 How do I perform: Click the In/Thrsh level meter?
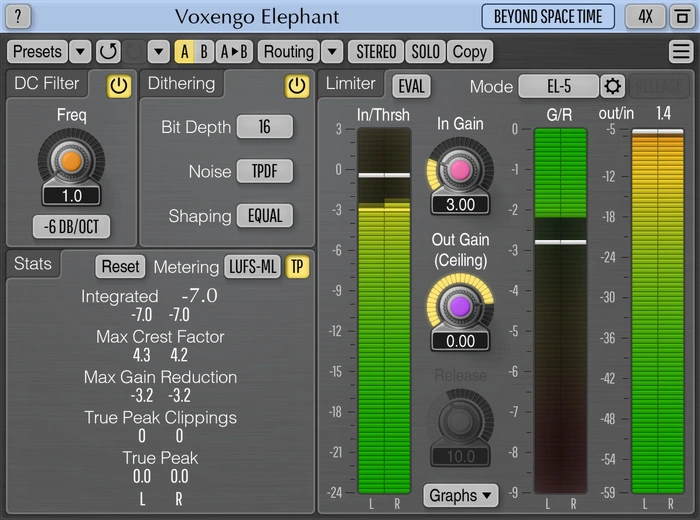[384, 311]
